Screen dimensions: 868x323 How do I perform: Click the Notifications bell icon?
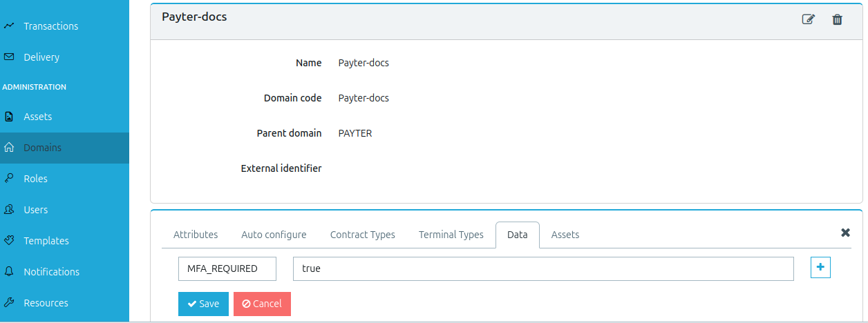tap(9, 272)
